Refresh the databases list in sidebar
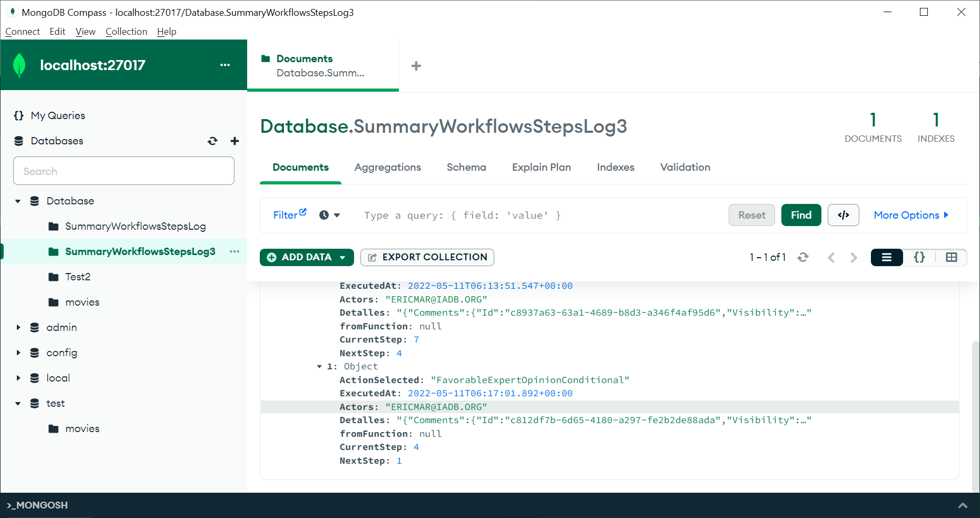Viewport: 980px width, 518px height. coord(212,141)
